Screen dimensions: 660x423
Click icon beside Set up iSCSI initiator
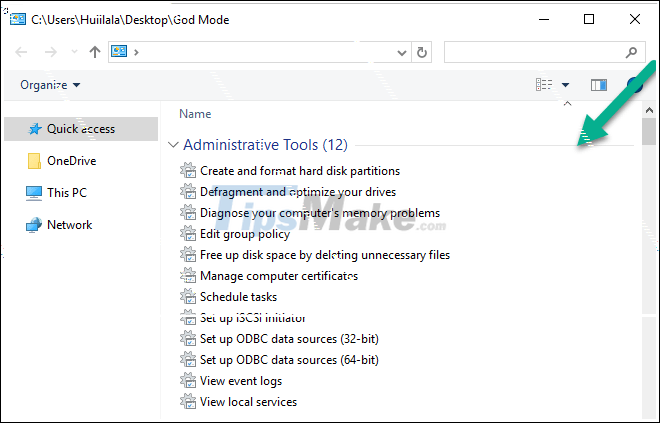188,318
